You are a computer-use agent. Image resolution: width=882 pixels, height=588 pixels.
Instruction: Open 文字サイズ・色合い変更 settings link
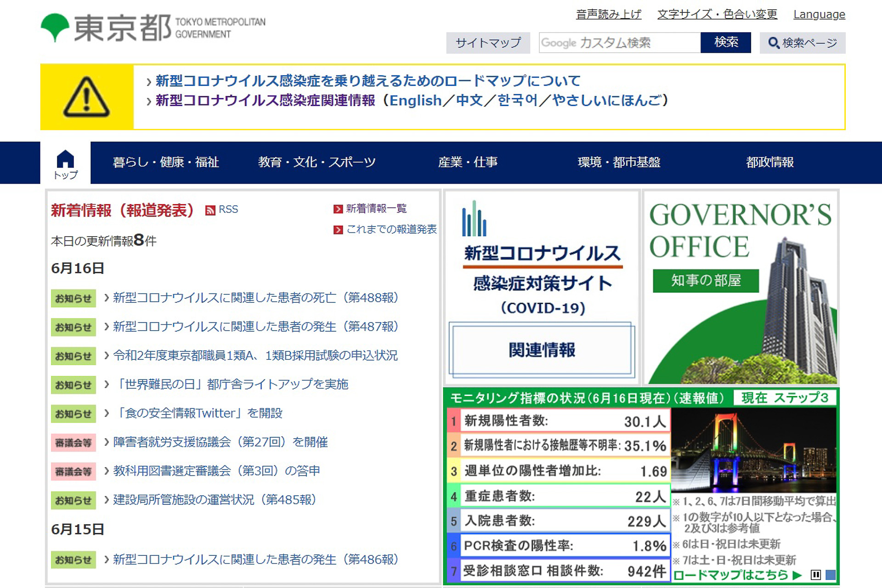point(717,15)
